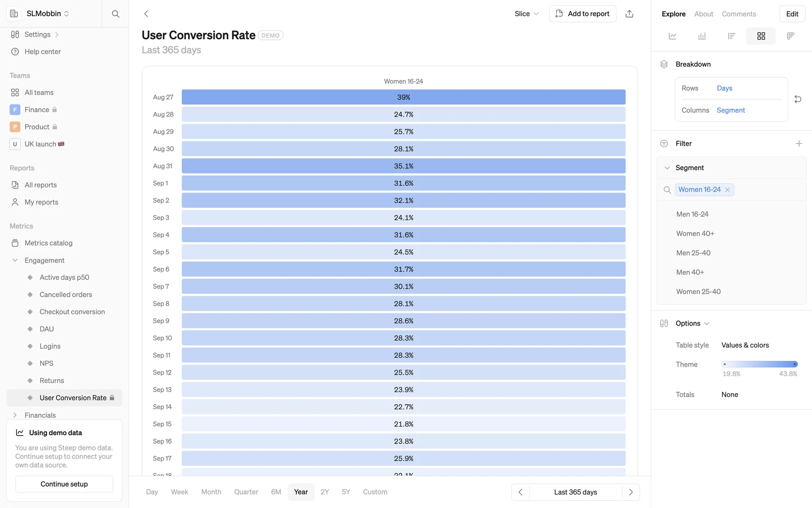This screenshot has width=812, height=508.
Task: Go back using top left arrow
Action: (x=146, y=14)
